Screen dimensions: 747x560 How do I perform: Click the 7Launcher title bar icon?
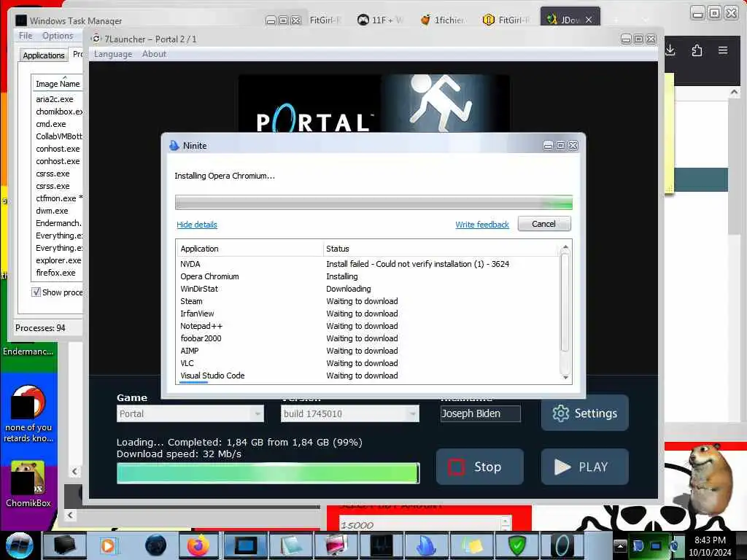(96, 39)
